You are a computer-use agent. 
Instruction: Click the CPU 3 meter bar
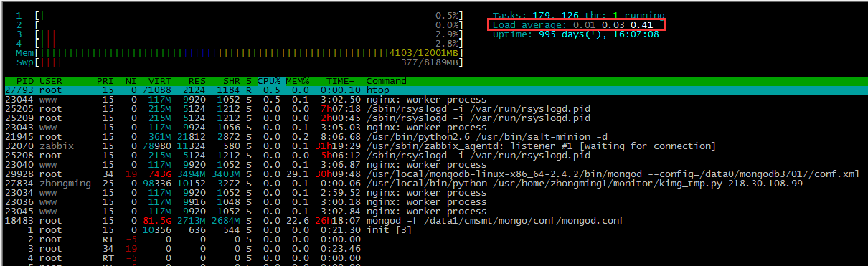[240, 34]
